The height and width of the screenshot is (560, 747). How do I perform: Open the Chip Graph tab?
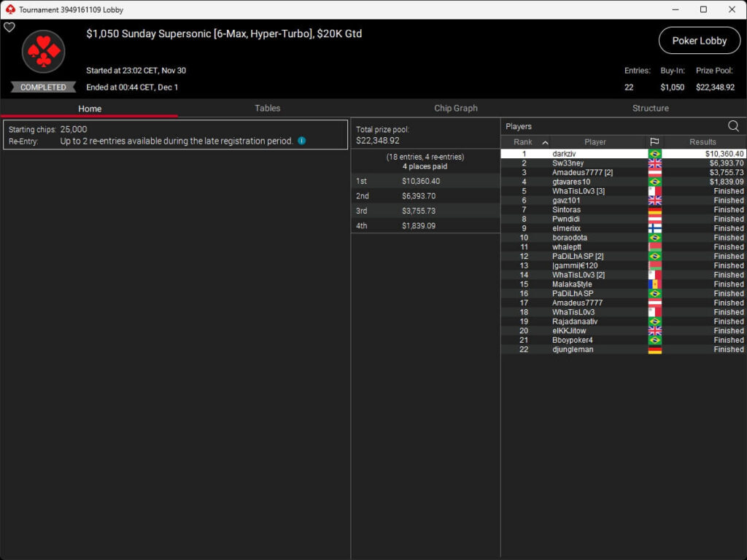click(456, 108)
